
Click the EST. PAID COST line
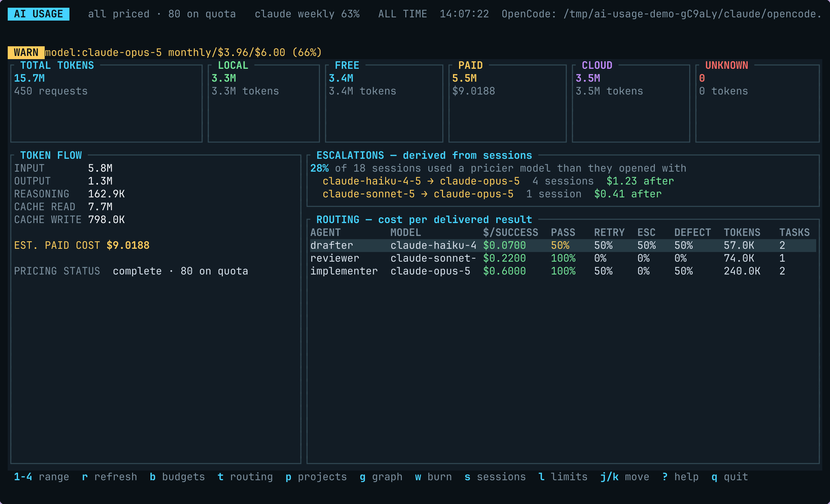[82, 245]
